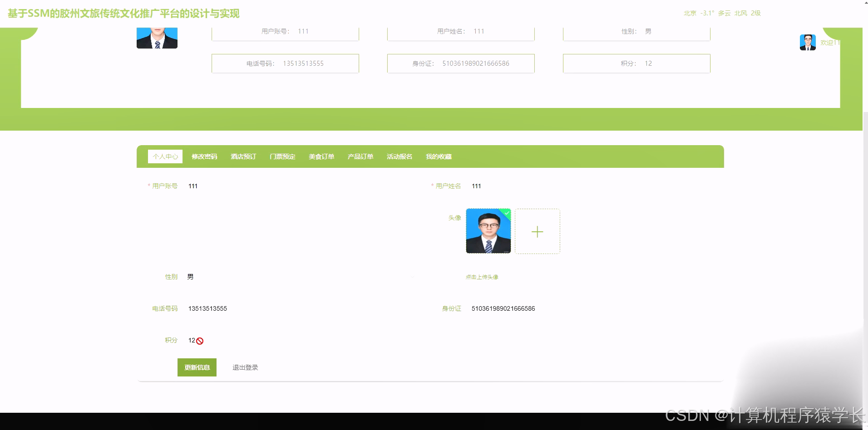Click the plus icon to upload new avatar
The height and width of the screenshot is (430, 868).
[x=538, y=231]
